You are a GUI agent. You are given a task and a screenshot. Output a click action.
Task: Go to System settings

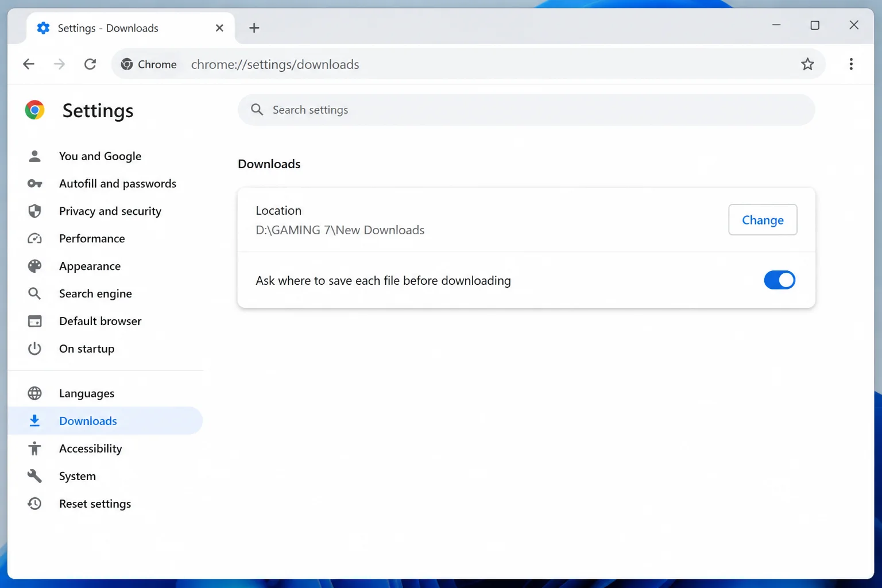click(105, 476)
